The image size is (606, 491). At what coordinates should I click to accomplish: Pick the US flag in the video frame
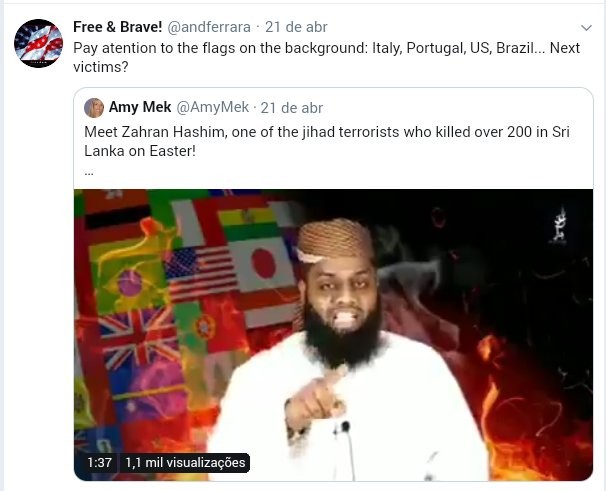click(x=199, y=273)
